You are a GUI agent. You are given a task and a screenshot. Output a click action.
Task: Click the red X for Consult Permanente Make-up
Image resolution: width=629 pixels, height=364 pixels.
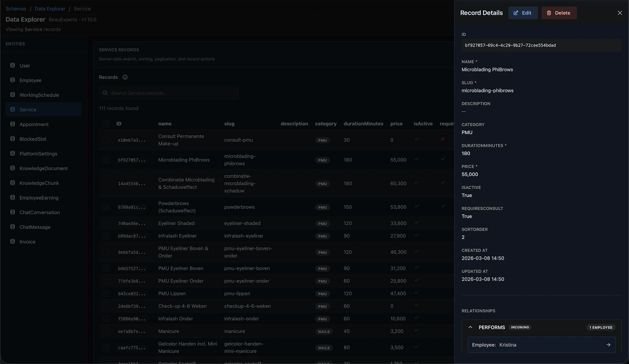[443, 139]
